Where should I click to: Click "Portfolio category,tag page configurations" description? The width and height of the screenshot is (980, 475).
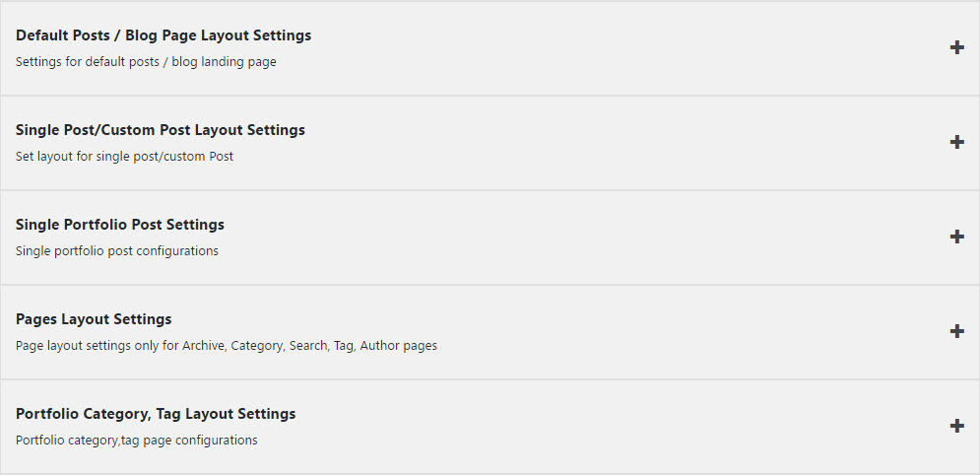(x=137, y=440)
